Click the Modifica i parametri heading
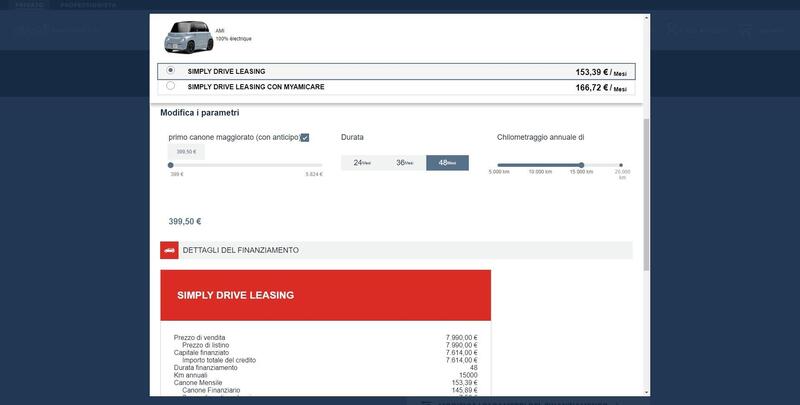This screenshot has height=405, width=800. [x=199, y=113]
